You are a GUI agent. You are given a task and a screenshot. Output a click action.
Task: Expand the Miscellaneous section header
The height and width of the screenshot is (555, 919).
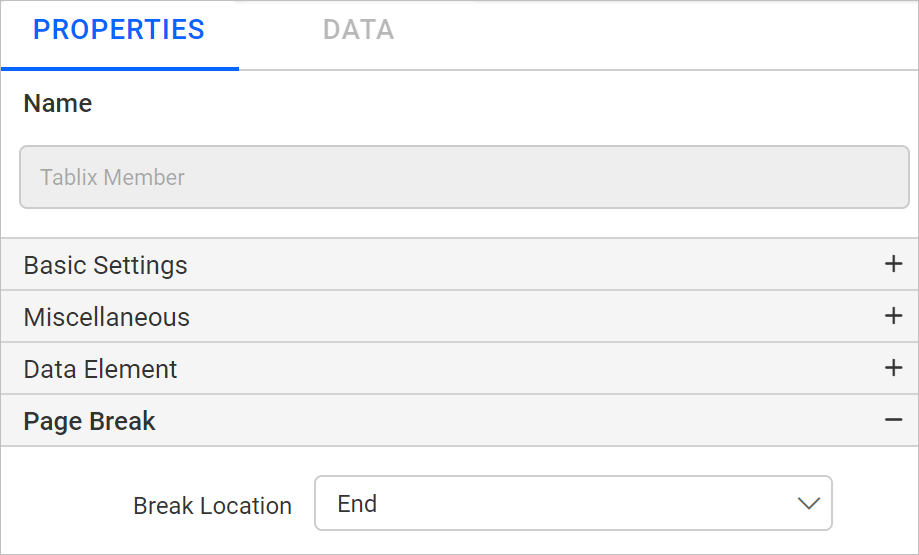tap(460, 316)
